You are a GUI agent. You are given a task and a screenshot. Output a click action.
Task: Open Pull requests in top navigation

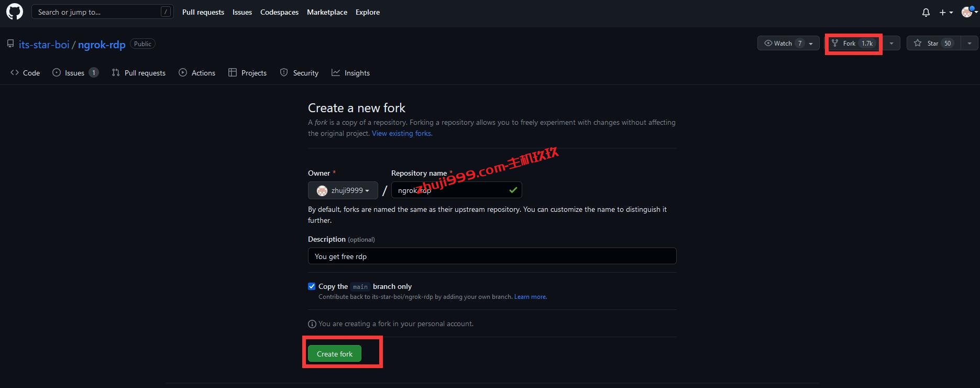(203, 12)
